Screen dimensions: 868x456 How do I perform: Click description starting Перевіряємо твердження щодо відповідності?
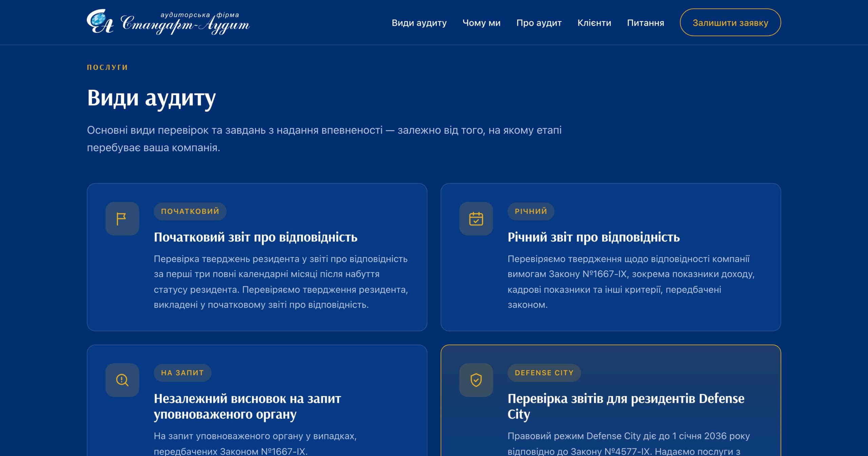[631, 282]
